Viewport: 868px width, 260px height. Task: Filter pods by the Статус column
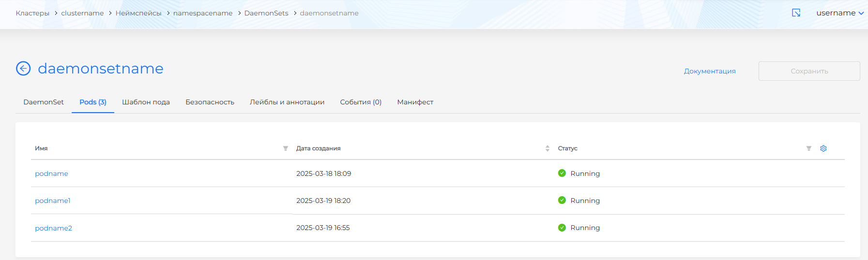click(808, 148)
